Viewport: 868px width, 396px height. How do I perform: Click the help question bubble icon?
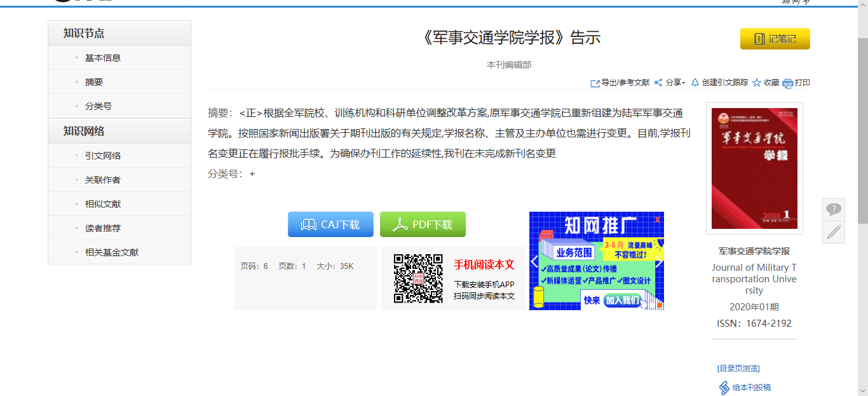tap(834, 209)
